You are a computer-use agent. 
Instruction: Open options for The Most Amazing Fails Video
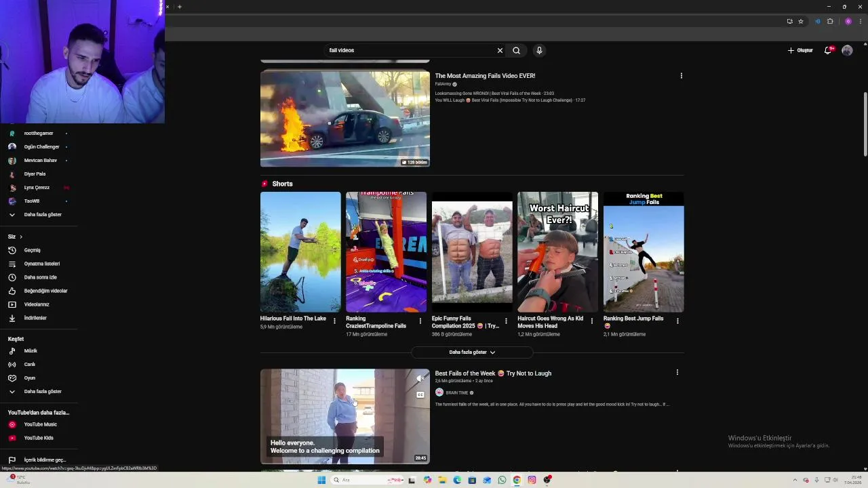[x=681, y=76]
